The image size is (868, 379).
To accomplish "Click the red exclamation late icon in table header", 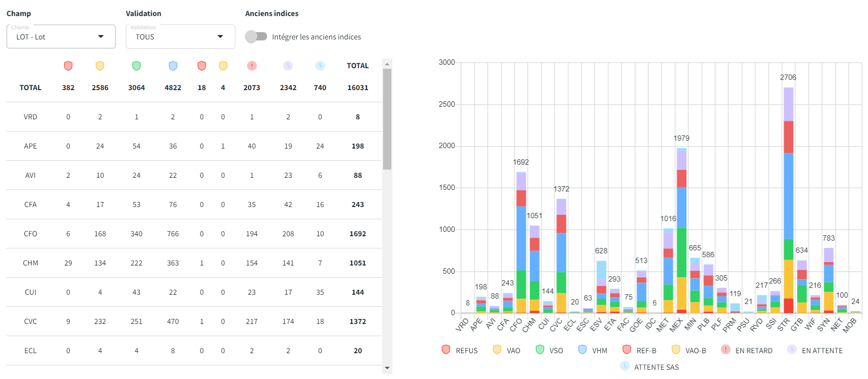I will pos(251,66).
